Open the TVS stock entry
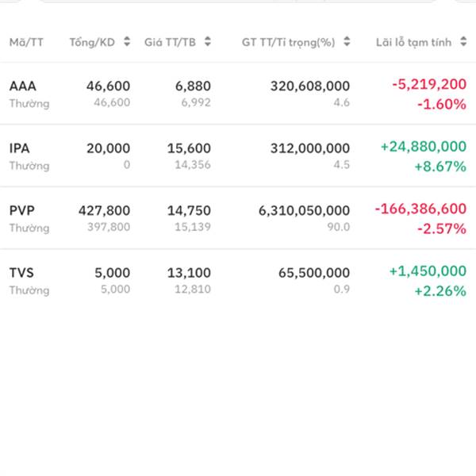The image size is (476, 476). (x=21, y=272)
